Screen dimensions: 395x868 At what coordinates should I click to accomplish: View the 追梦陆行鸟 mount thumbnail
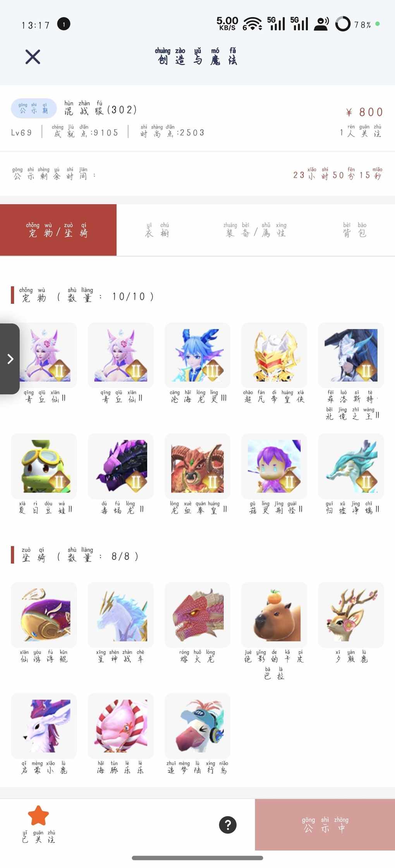tap(197, 726)
